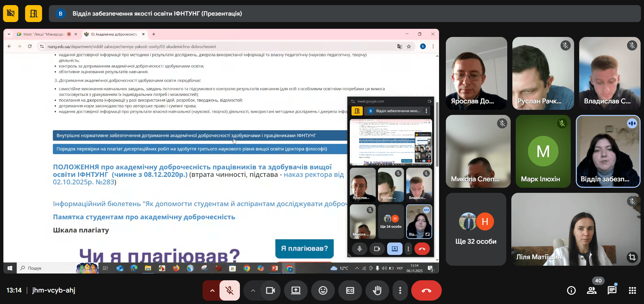Viewport: 644px width, 304px height.
Task: Select the Ще 32 особи tile
Action: point(476,229)
